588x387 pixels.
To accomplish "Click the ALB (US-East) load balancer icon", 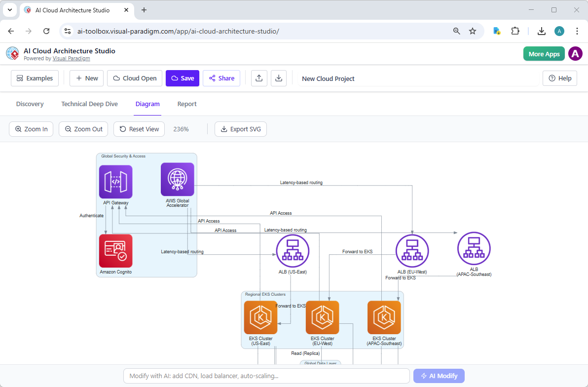I will (293, 250).
